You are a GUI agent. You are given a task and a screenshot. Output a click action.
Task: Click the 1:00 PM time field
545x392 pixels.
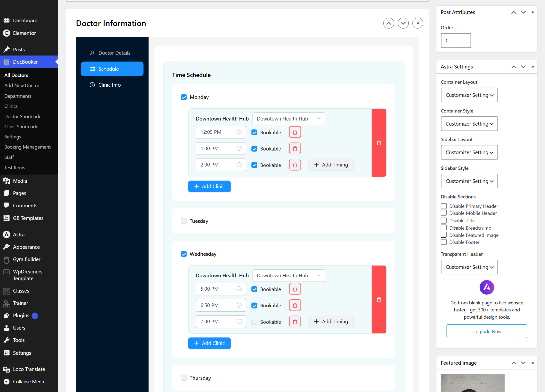click(x=221, y=149)
